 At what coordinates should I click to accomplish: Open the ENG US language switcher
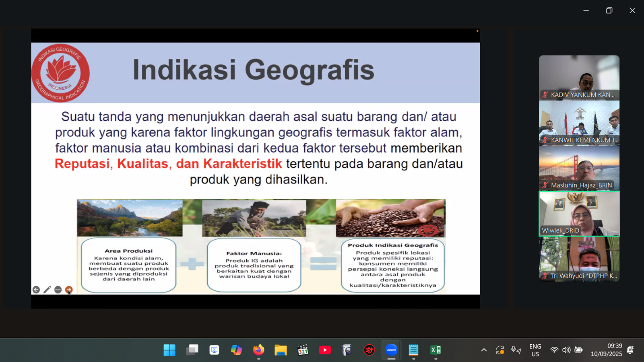click(535, 350)
